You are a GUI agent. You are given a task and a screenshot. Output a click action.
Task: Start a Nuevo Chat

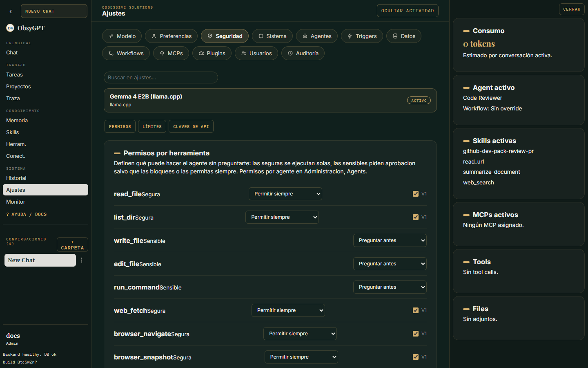click(54, 11)
